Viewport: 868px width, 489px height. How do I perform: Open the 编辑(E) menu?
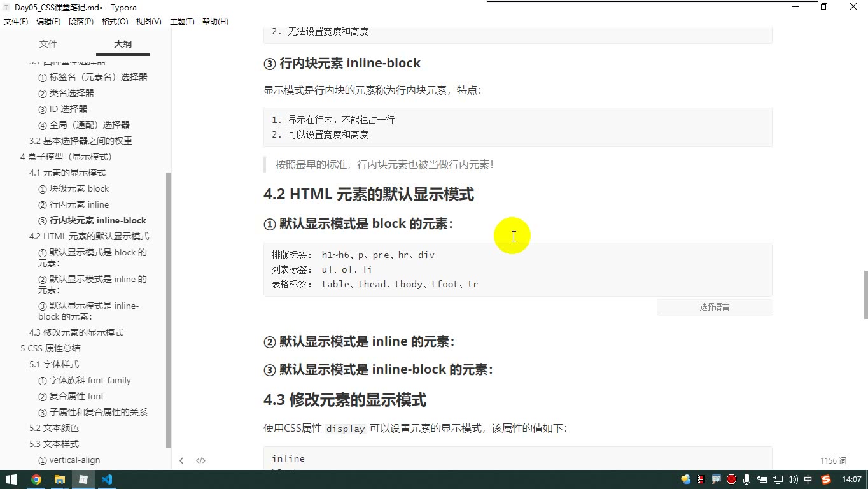click(x=48, y=22)
